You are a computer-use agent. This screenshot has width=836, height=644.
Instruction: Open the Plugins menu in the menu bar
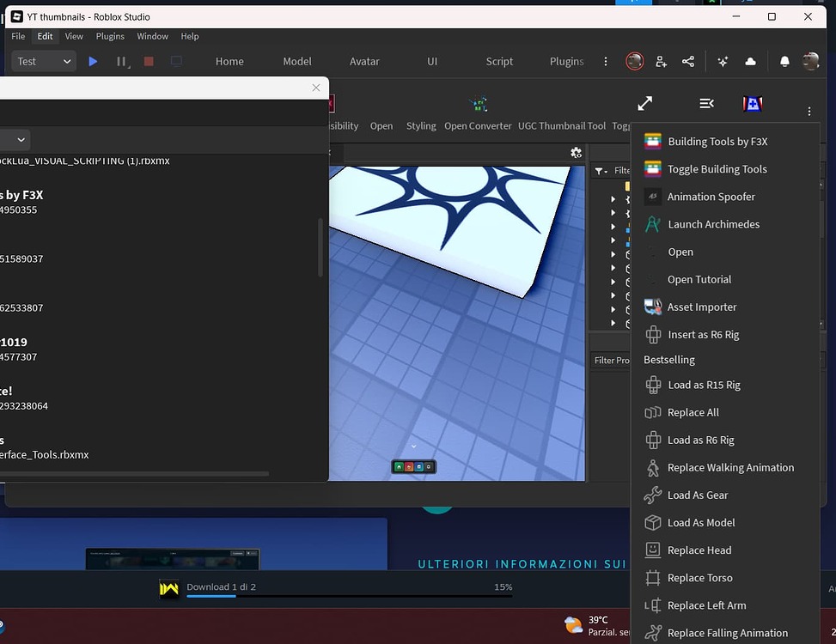tap(110, 36)
